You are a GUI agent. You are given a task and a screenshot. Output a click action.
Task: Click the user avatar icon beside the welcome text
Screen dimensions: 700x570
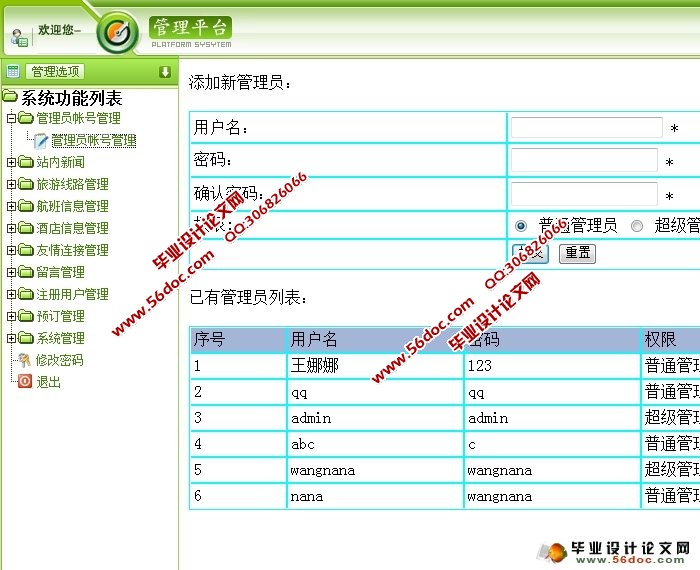pyautogui.click(x=19, y=37)
